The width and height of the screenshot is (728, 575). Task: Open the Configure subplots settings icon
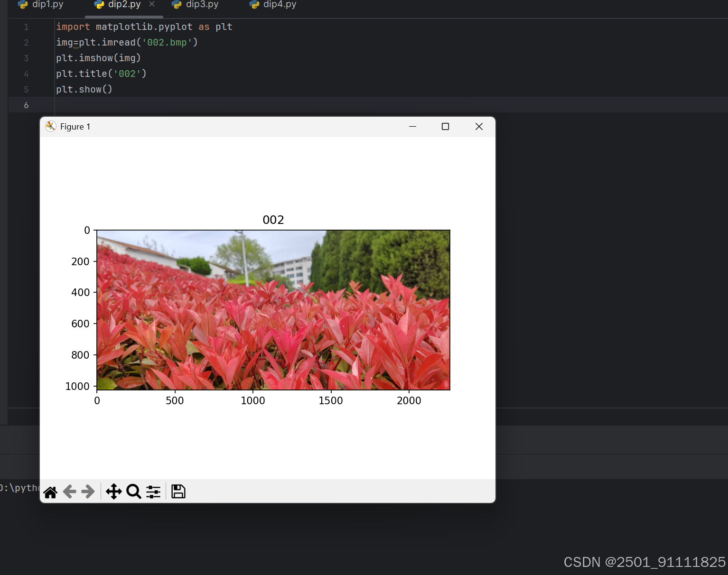[153, 492]
